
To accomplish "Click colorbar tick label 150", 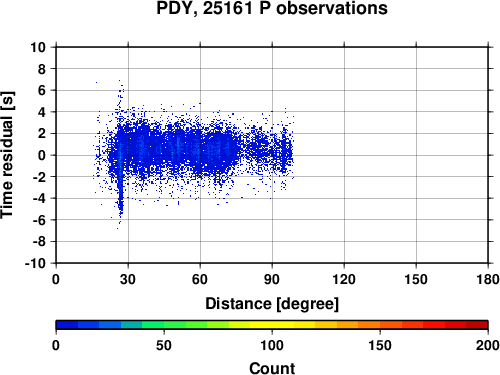I will 380,345.
